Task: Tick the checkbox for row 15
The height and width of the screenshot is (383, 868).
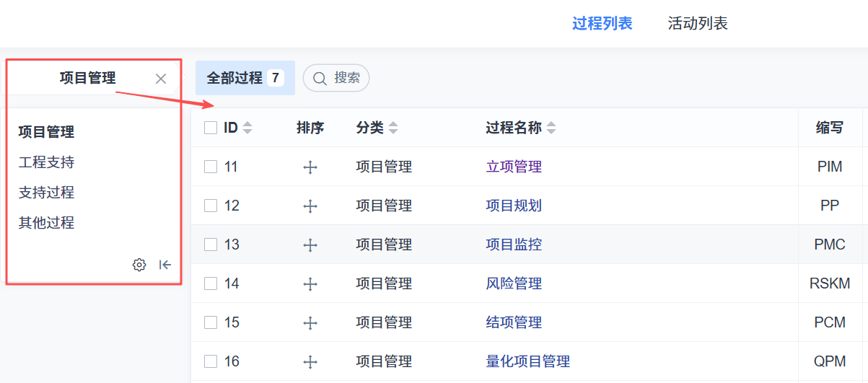Action: [x=211, y=323]
